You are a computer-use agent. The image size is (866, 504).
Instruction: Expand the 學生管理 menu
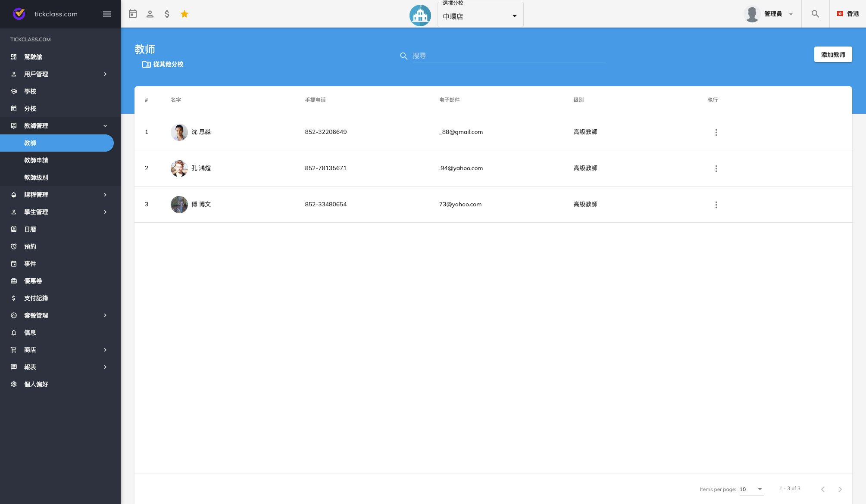pyautogui.click(x=60, y=212)
